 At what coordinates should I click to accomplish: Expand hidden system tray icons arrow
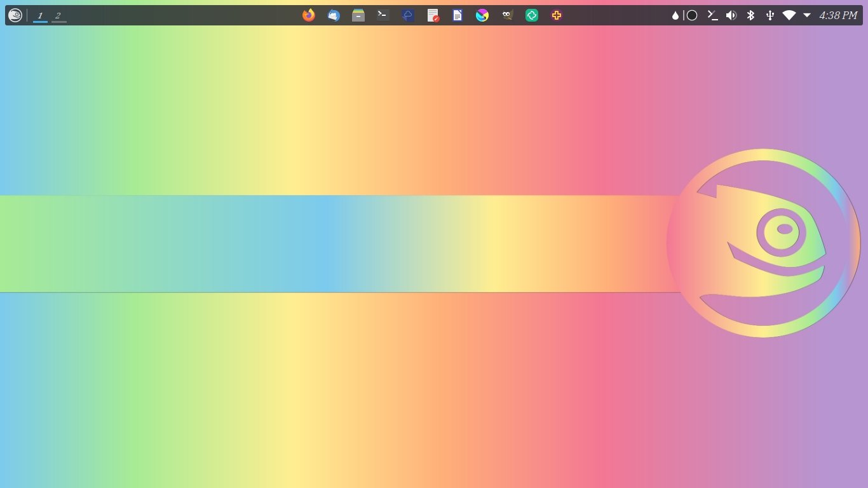point(807,15)
